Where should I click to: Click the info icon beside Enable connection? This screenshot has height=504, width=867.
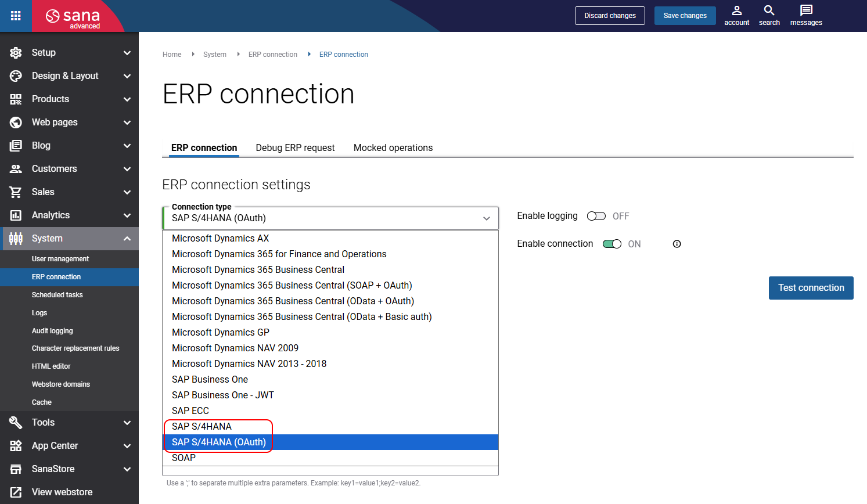click(x=677, y=244)
